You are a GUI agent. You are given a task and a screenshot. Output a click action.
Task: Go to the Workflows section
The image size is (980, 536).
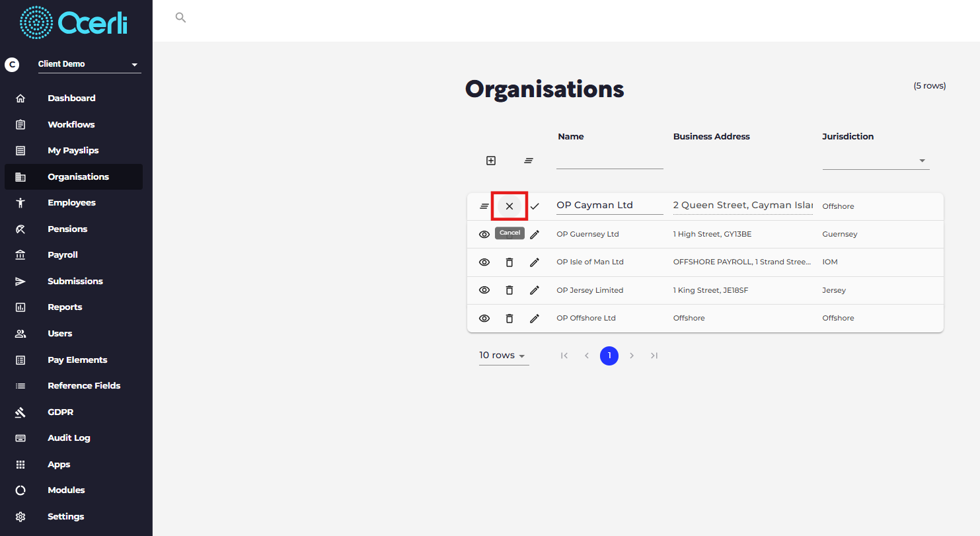(73, 124)
